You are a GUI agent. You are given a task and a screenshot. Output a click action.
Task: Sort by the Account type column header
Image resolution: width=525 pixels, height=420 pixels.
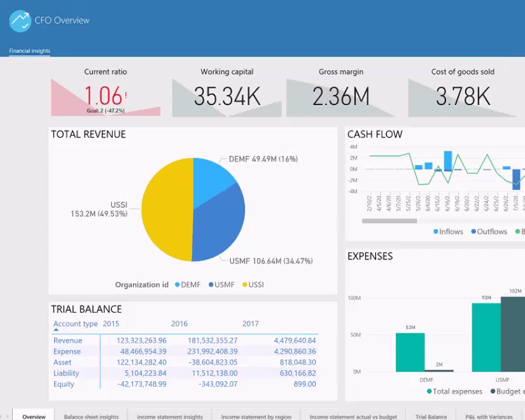coord(72,323)
